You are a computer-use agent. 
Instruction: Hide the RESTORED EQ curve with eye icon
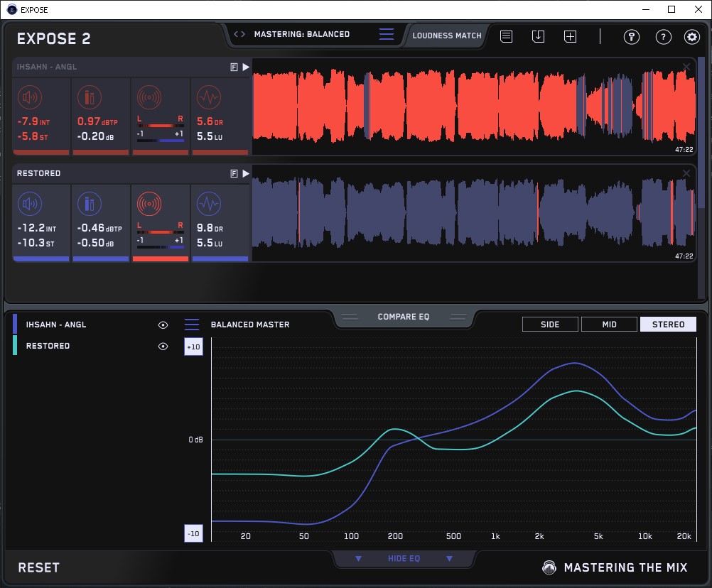tap(163, 346)
